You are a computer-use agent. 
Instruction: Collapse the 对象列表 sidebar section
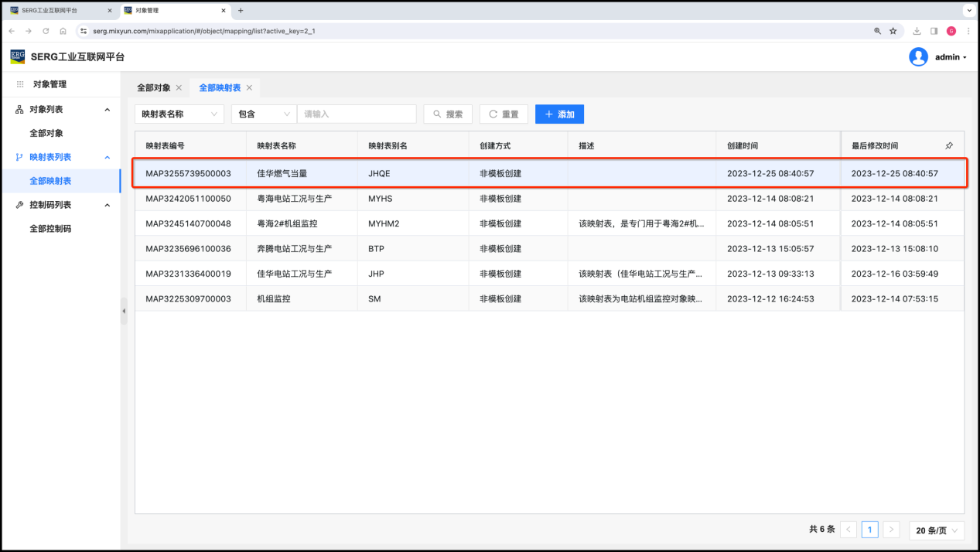click(108, 110)
